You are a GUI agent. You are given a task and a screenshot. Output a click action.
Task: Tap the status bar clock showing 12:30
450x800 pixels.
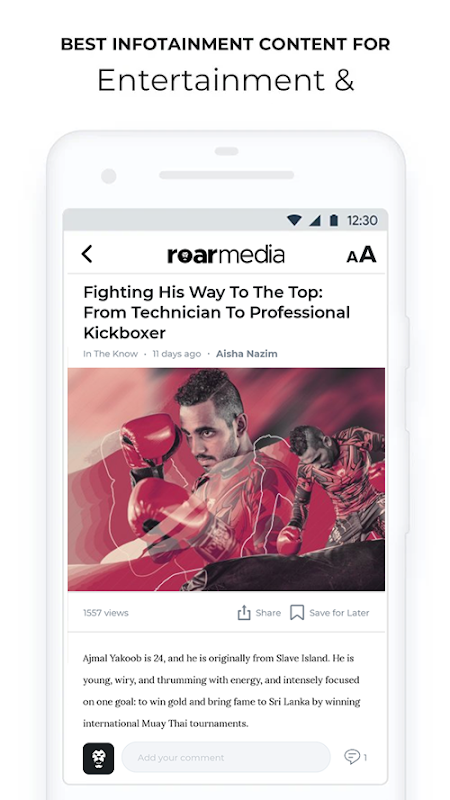(x=362, y=220)
